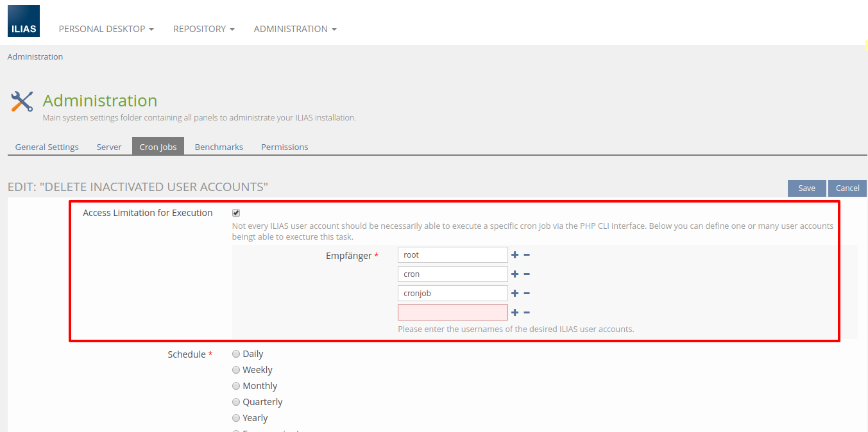Click the Save button

(806, 188)
